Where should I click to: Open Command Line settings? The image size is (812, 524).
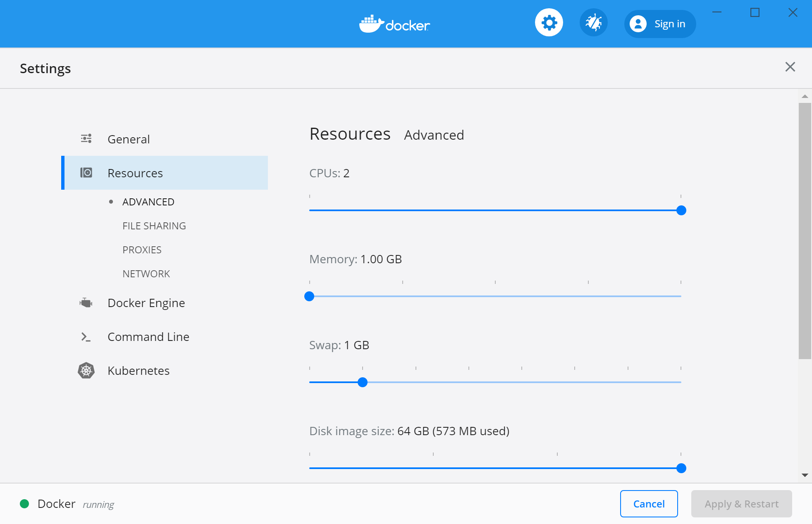pos(165,337)
